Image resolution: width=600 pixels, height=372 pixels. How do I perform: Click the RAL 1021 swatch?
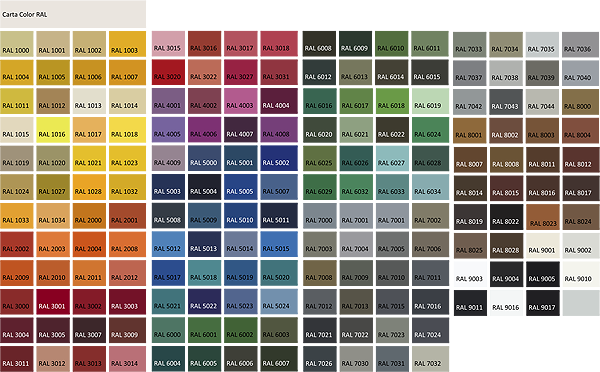pos(89,158)
